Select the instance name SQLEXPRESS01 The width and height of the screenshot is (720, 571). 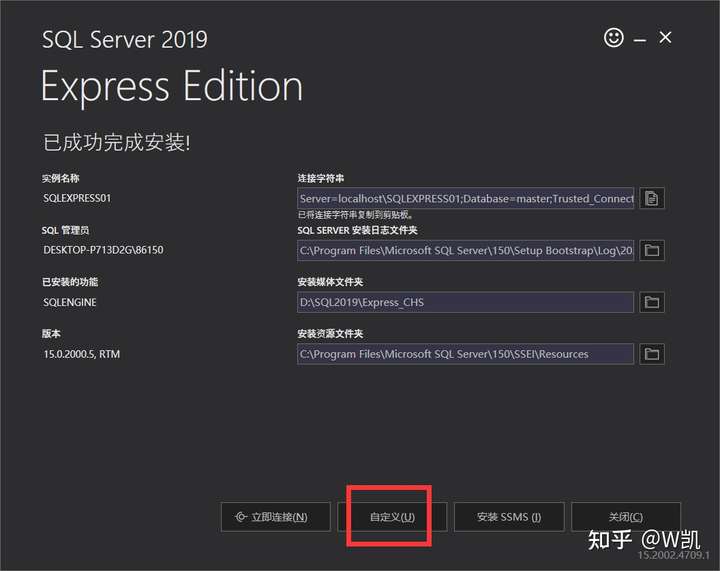(77, 198)
